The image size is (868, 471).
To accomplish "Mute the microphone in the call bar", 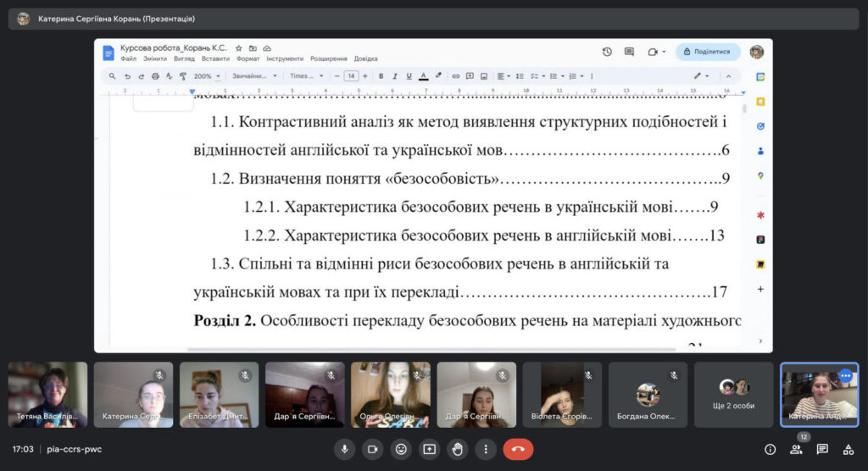I will (344, 449).
